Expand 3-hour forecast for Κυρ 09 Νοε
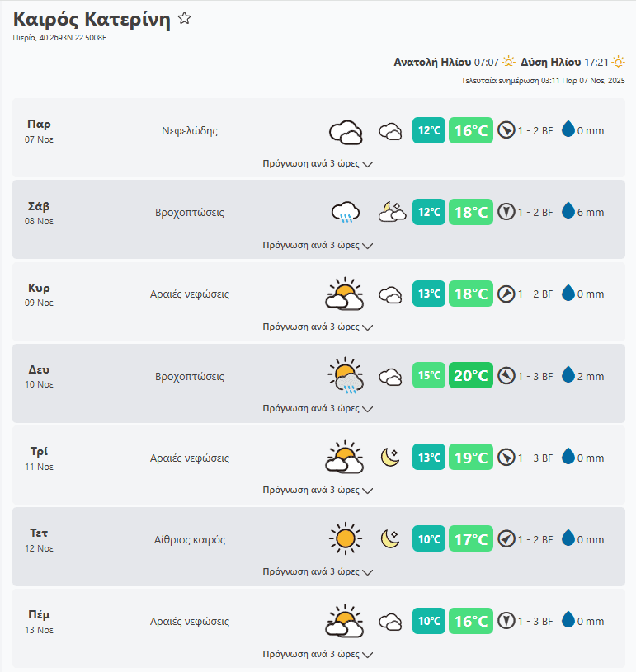This screenshot has height=672, width=636. [x=318, y=327]
